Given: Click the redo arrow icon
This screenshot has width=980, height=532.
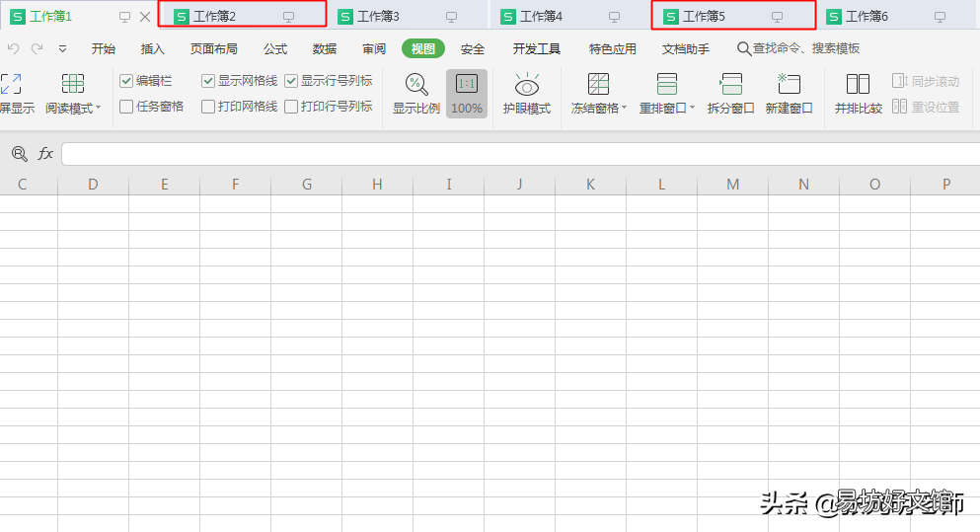Looking at the screenshot, I should tap(37, 48).
